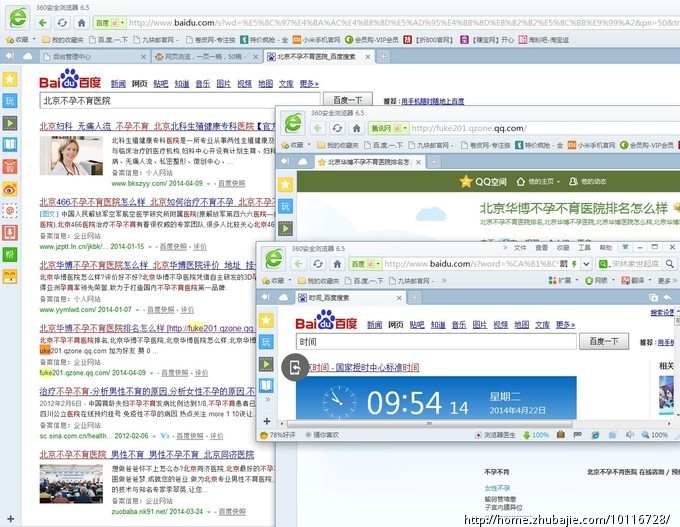This screenshot has width=680, height=527.
Task: Open the 我的收藏夹 bookmarks folder in back window
Action: 62,39
